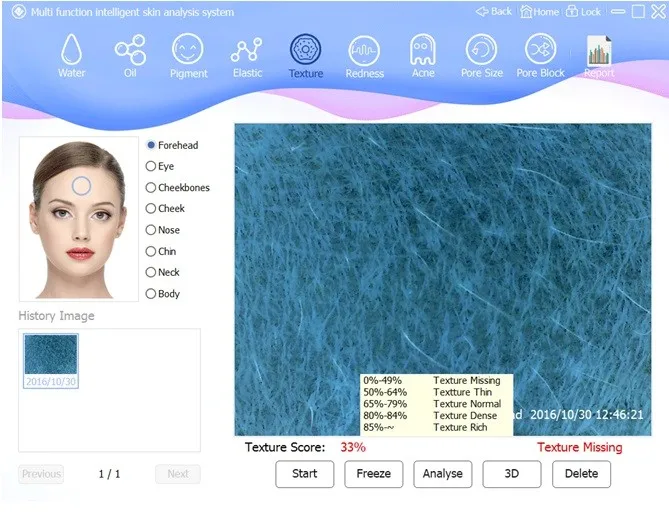Pick the Neck area option

tap(163, 272)
